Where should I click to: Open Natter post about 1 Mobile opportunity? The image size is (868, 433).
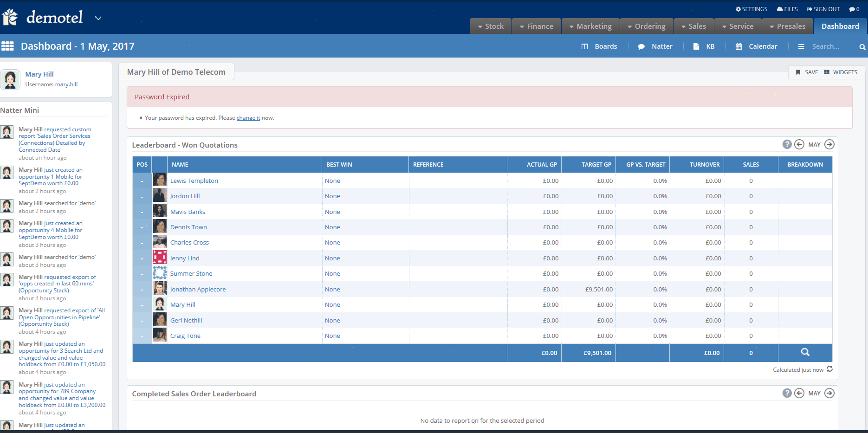click(x=51, y=177)
